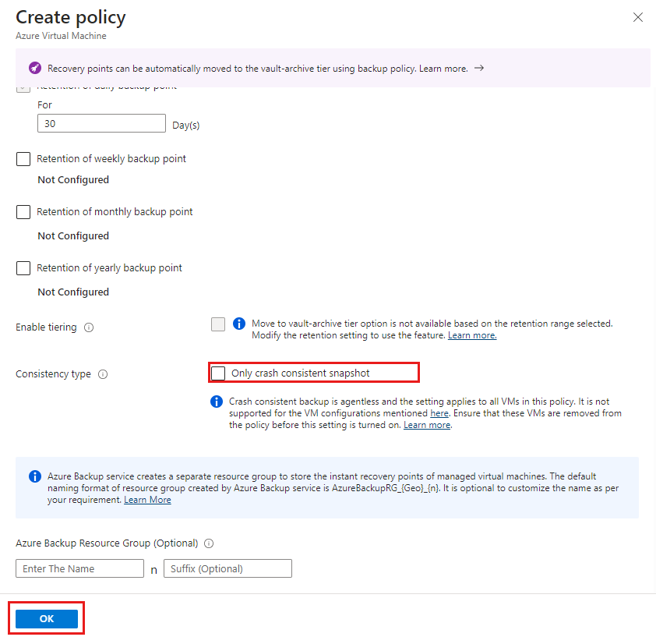Open the 'here' link for VM configurations
Image resolution: width=656 pixels, height=644 pixels.
(439, 413)
